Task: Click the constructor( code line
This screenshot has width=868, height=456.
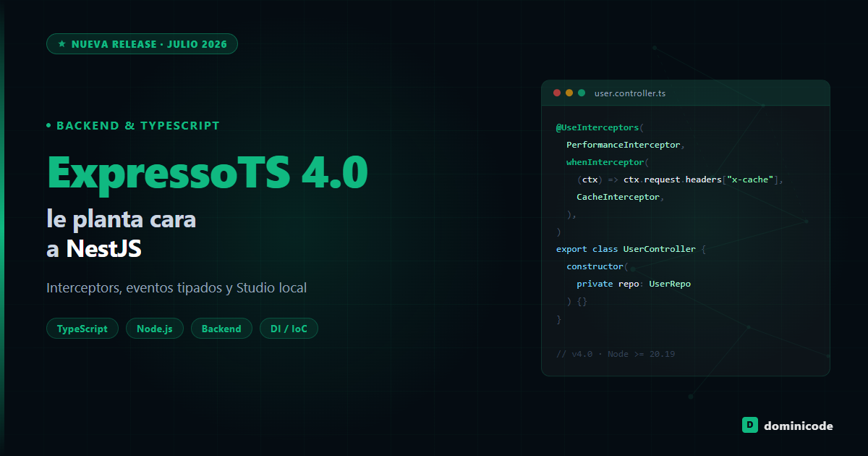Action: point(597,266)
